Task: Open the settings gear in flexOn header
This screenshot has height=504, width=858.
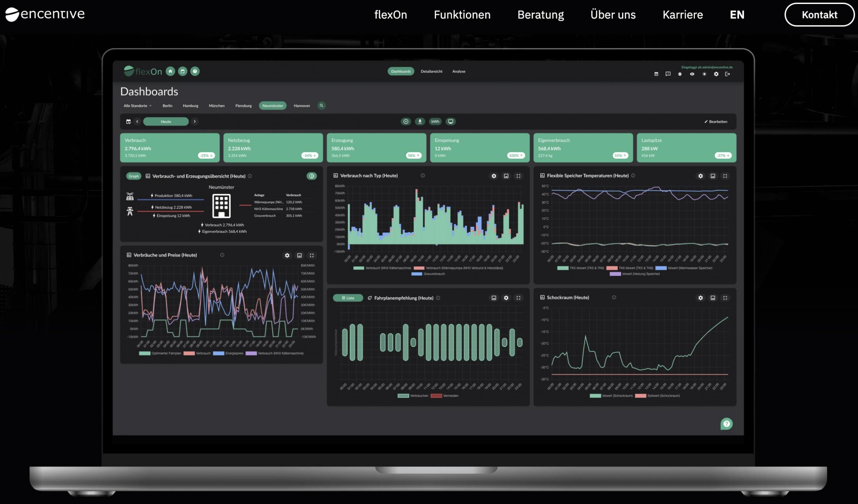Action: [x=716, y=74]
